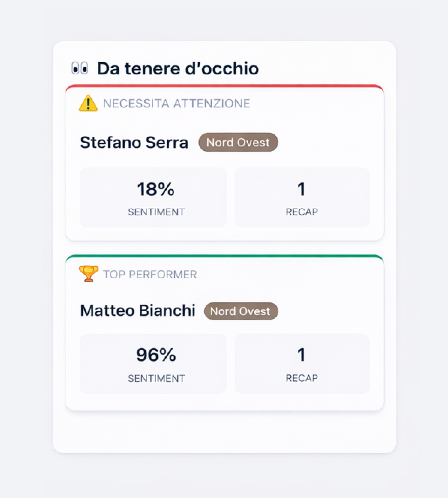Screen dimensions: 448x498
Task: Click the green bar atop Matteo Bianchi's card
Action: tap(224, 256)
